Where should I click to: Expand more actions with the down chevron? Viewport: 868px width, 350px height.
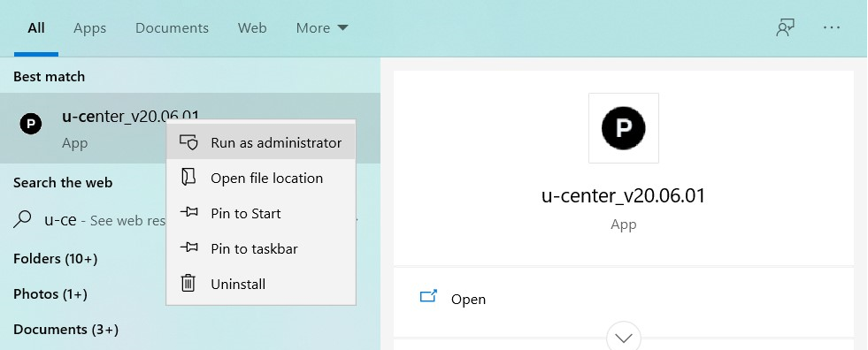coord(624,338)
